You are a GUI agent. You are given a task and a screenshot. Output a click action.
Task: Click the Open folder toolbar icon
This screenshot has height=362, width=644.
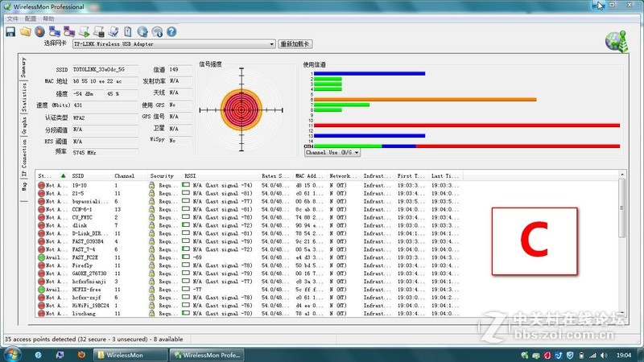(x=25, y=31)
